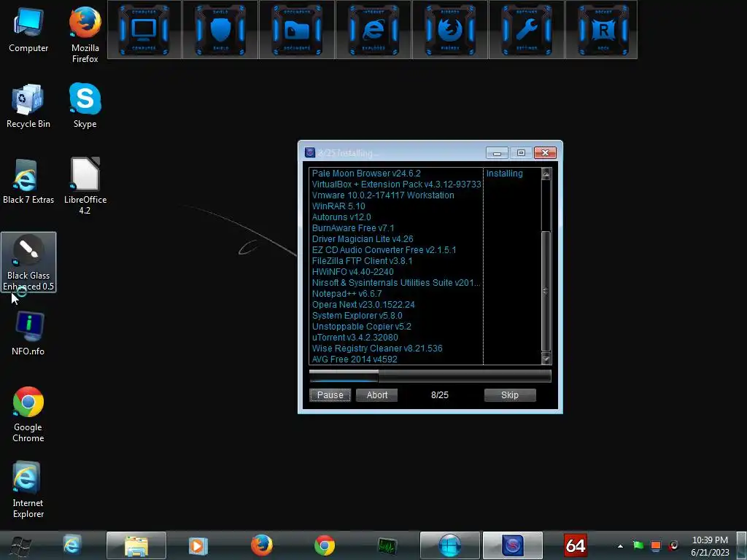Switch to the Windows globe taskbar app
Image resolution: width=747 pixels, height=560 pixels.
click(449, 545)
